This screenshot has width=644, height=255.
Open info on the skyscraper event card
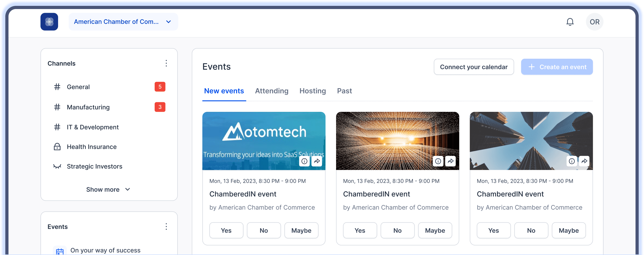click(572, 161)
